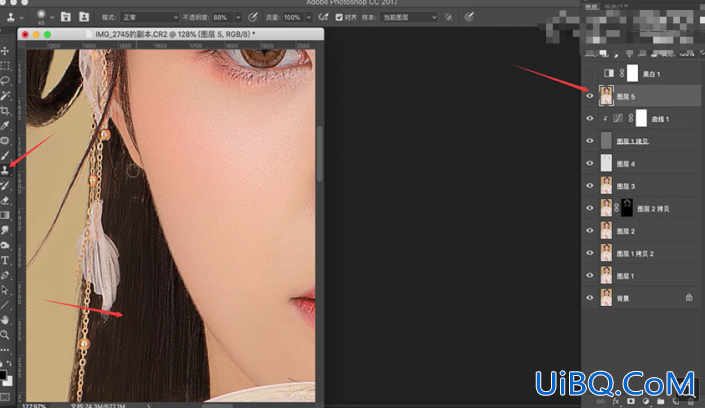705x408 pixels.
Task: Hide layer 图层 1 拷贝
Action: (590, 141)
